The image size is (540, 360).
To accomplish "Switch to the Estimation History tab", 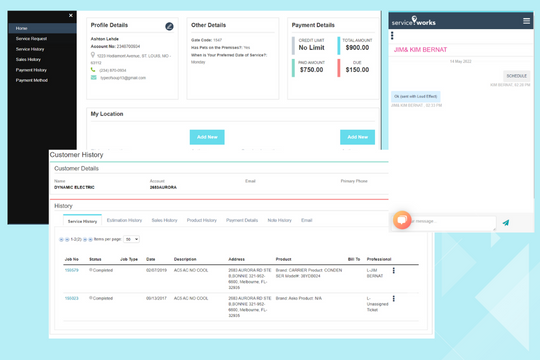I will (x=124, y=220).
